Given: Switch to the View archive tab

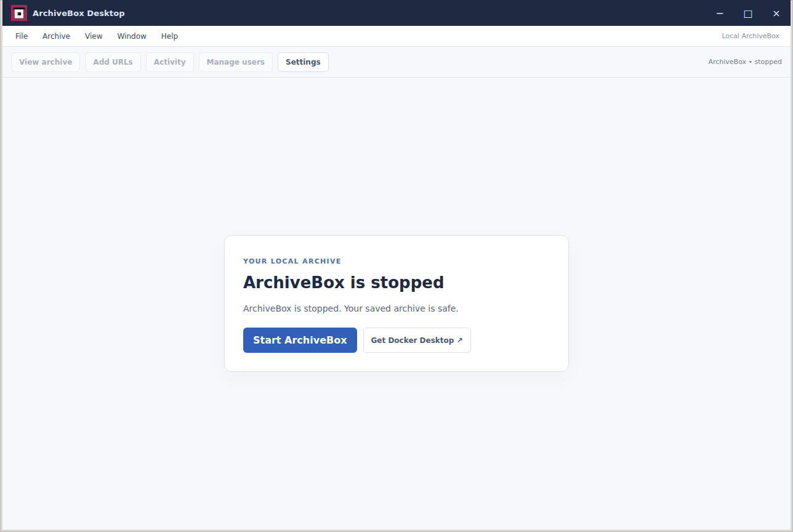Looking at the screenshot, I should point(46,62).
